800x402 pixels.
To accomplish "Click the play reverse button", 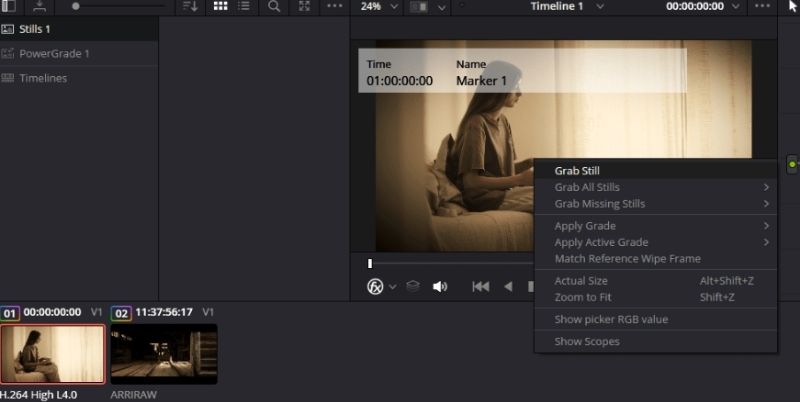I will coord(508,287).
